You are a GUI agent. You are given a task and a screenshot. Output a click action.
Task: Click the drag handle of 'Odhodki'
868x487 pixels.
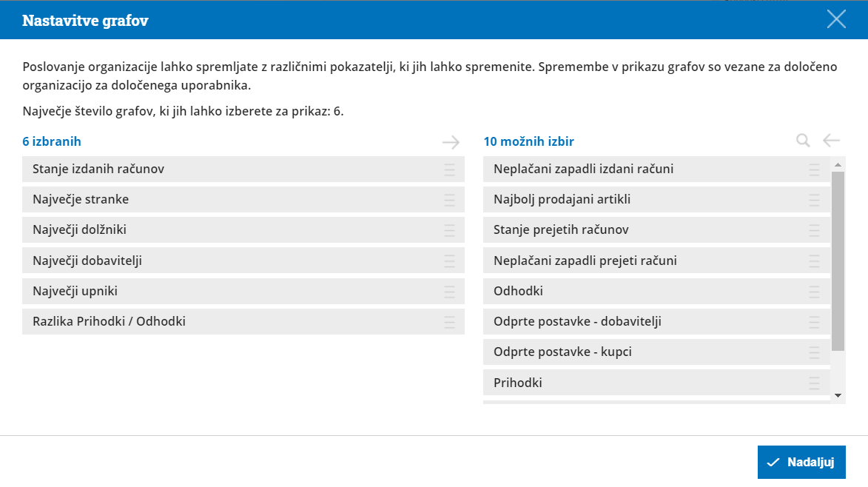[x=814, y=292]
